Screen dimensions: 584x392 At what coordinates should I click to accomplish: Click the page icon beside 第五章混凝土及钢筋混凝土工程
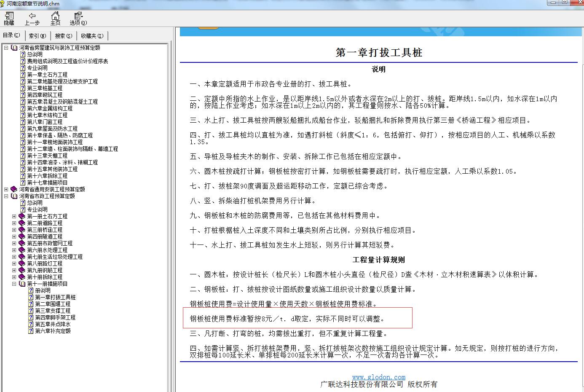23,102
